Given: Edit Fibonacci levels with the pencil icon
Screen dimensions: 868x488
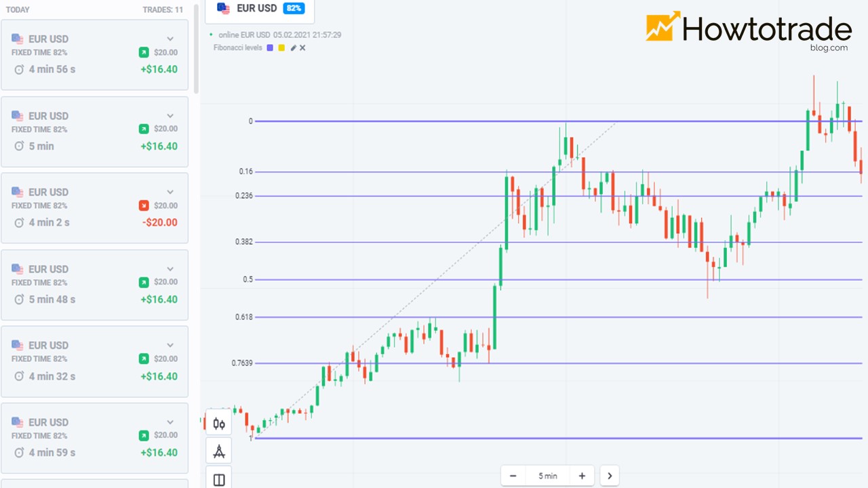Looking at the screenshot, I should 294,48.
